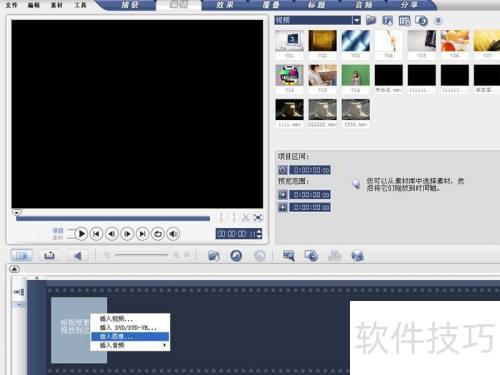Viewport: 500px width, 375px height.
Task: Click the cut clip scissors icon
Action: [246, 217]
